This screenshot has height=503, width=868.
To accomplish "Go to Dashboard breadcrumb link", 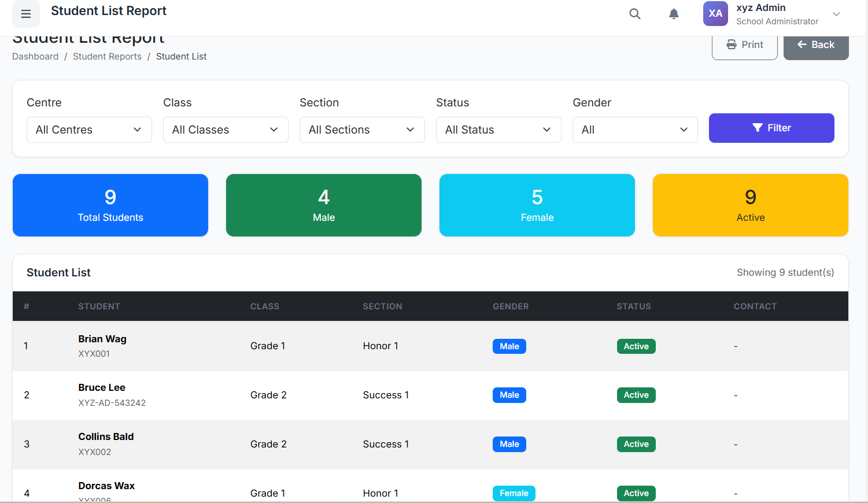I will click(x=35, y=57).
